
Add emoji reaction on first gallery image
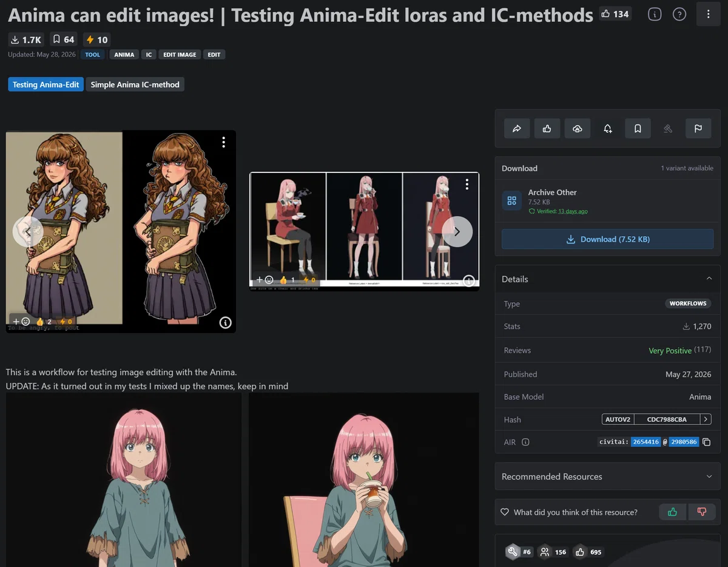[21, 322]
